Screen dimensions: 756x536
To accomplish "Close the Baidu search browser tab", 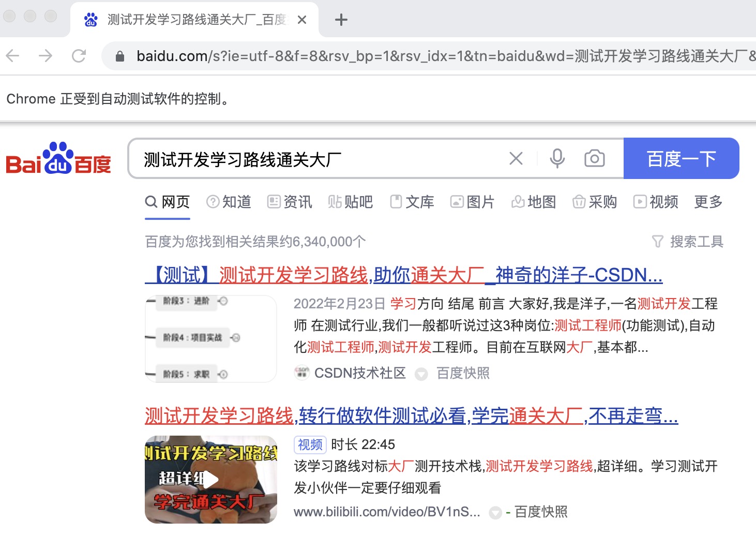I will (x=303, y=20).
